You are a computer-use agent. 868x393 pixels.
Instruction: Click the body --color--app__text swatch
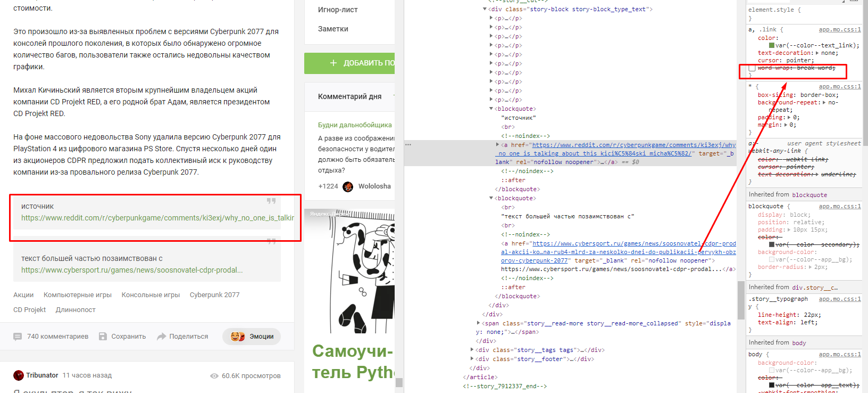[772, 386]
